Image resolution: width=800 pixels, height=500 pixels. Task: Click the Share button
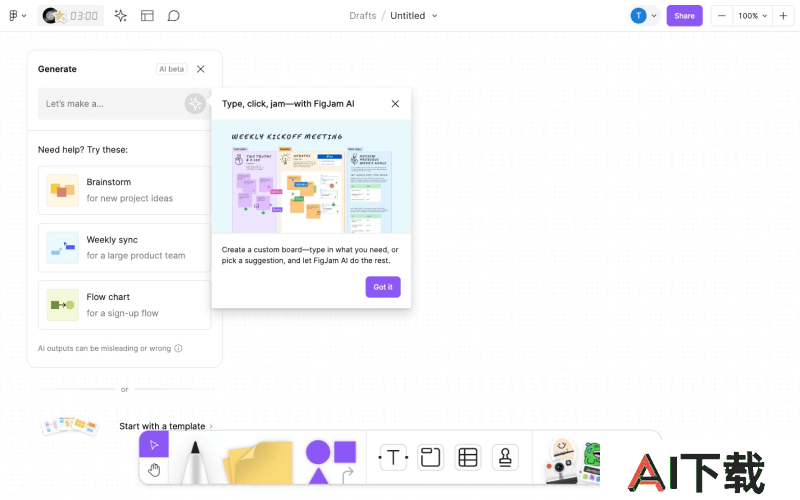(x=684, y=16)
